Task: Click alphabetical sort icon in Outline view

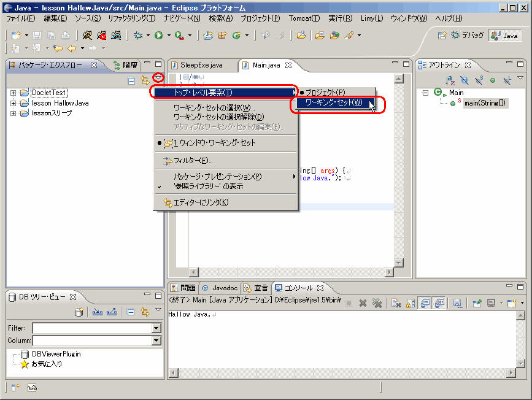Action: tap(450, 80)
